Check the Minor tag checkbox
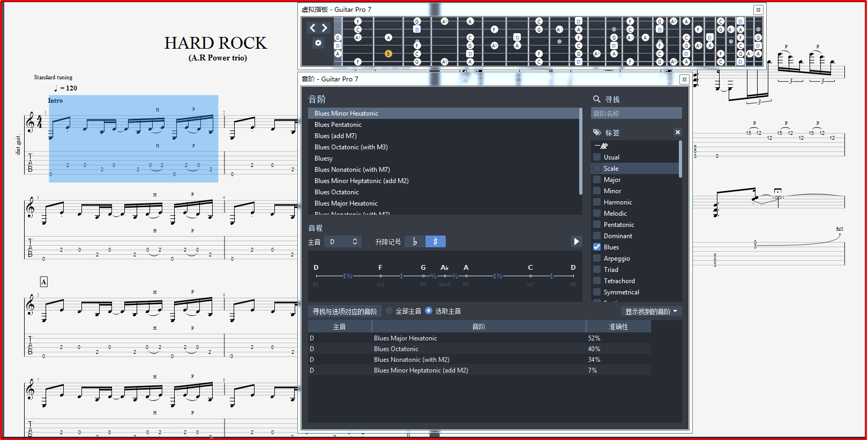The height and width of the screenshot is (440, 868). coord(597,191)
